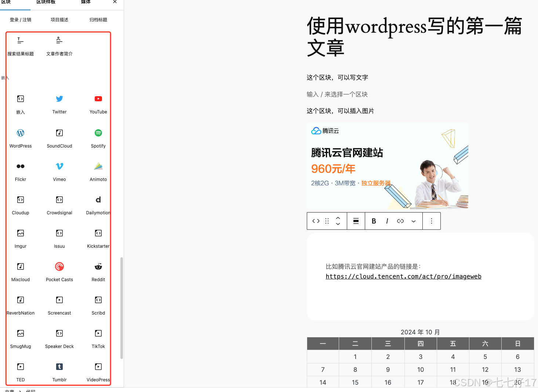538x392 pixels.
Task: Insert the VideoPress embed block
Action: point(98,372)
